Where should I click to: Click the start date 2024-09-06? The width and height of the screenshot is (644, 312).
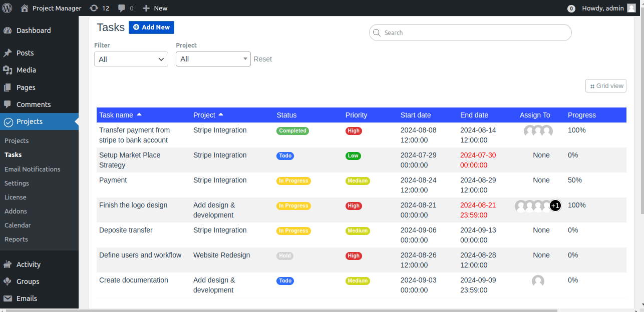point(418,235)
